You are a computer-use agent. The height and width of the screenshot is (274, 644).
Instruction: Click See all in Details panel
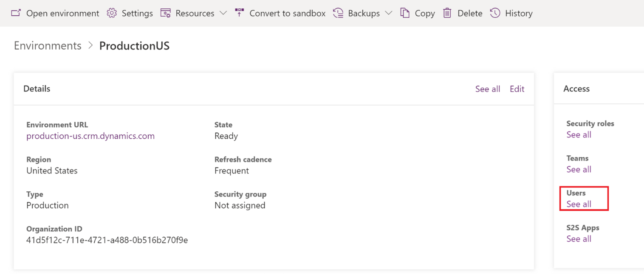(x=488, y=89)
